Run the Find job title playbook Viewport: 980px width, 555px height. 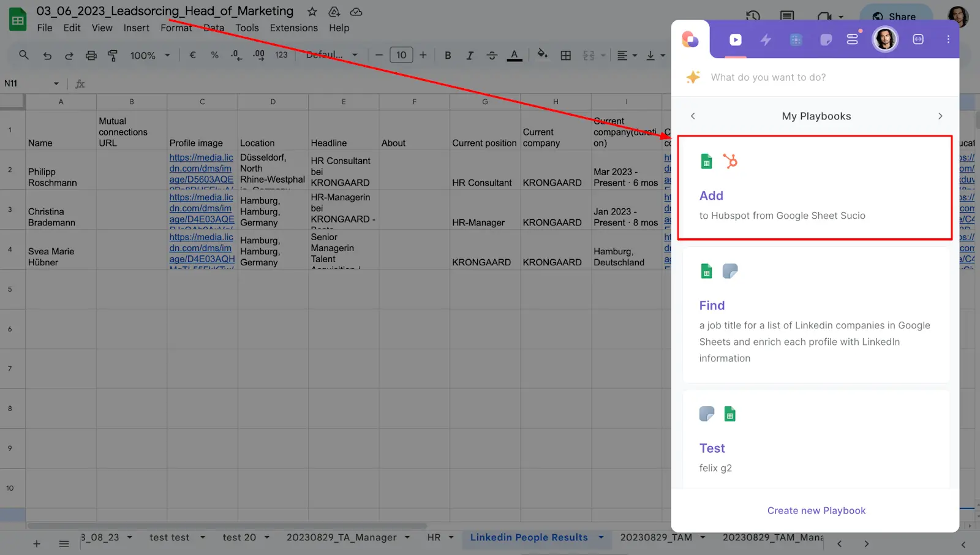pyautogui.click(x=816, y=315)
